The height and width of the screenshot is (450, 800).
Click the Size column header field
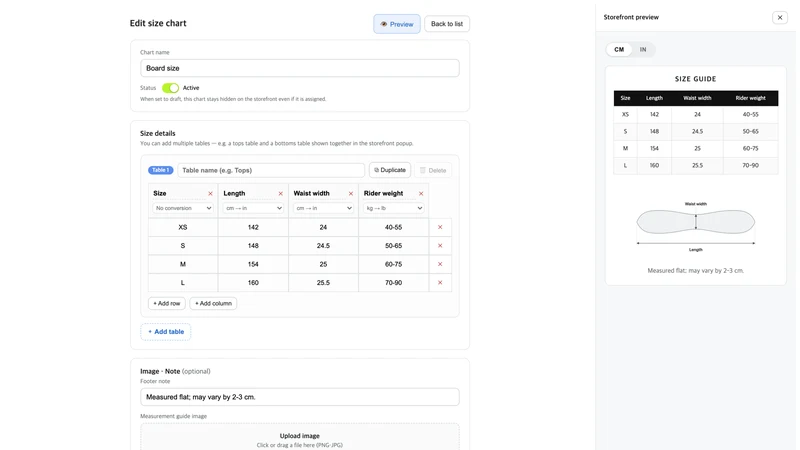click(179, 193)
